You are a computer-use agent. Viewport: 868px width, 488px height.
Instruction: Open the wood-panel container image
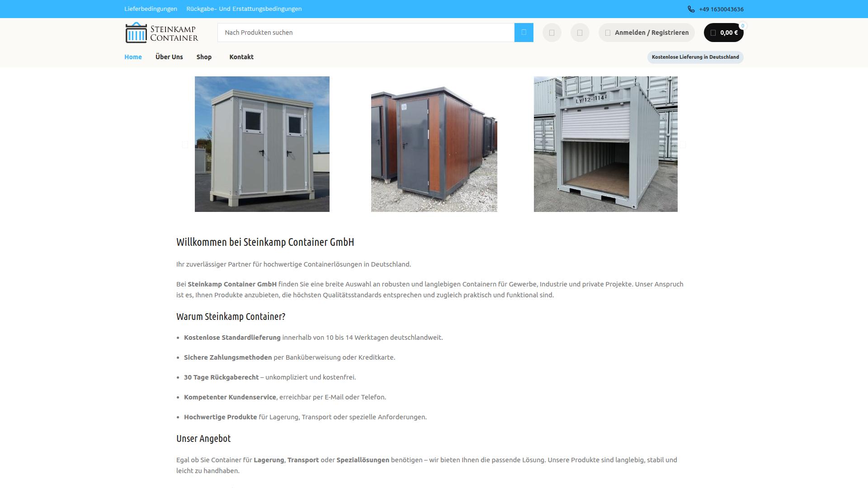434,144
